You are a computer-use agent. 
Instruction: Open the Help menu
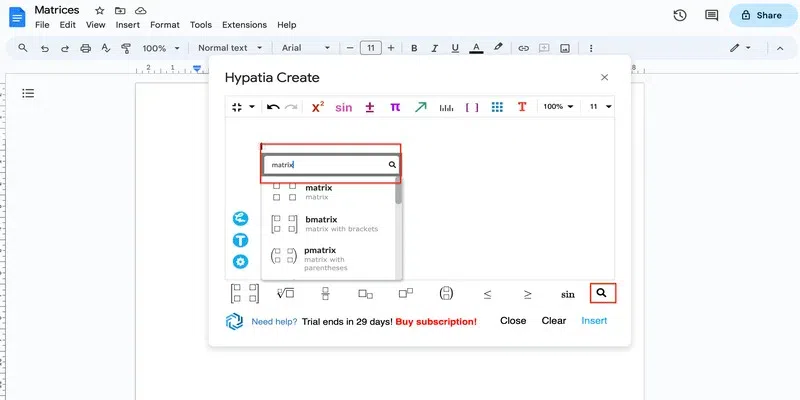[x=287, y=25]
